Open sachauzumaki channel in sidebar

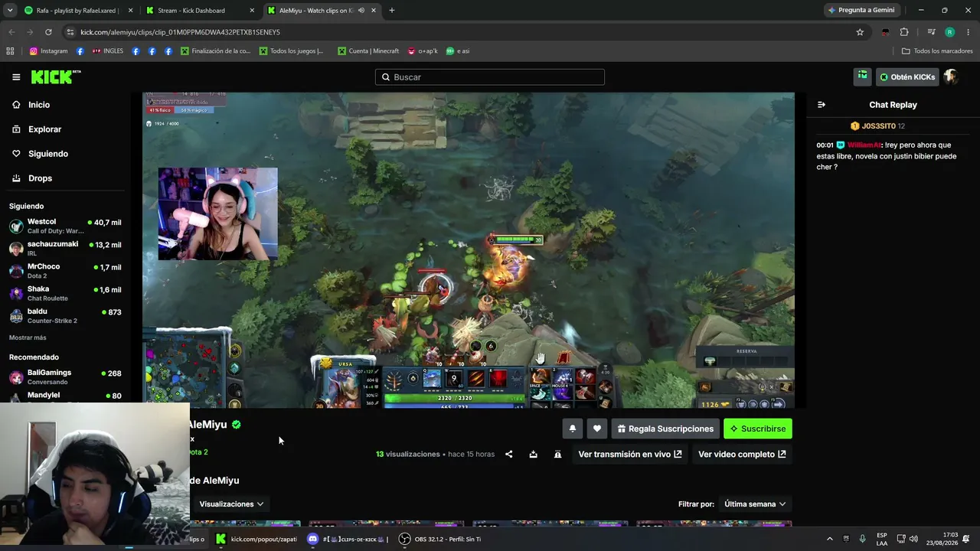click(65, 248)
